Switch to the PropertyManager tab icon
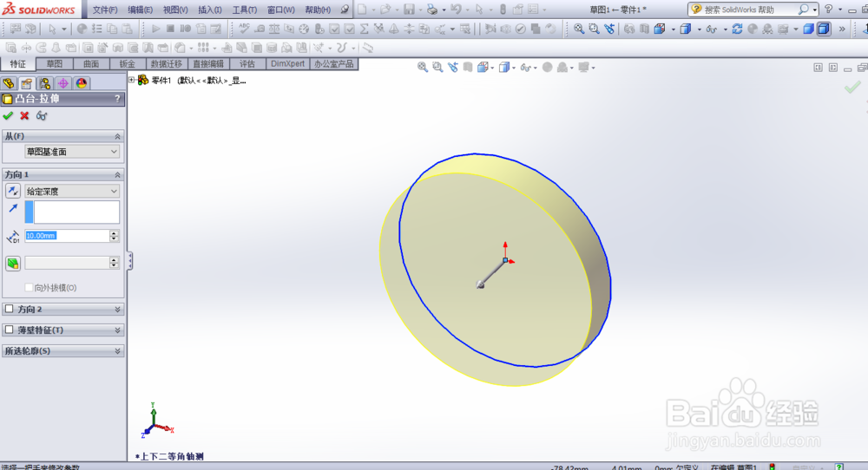Image resolution: width=868 pixels, height=470 pixels. [27, 83]
